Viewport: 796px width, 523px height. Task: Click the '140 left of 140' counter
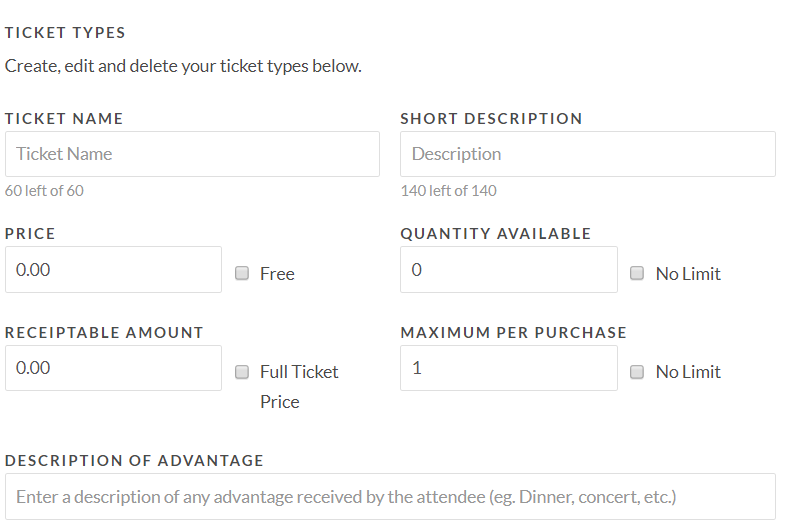[448, 191]
